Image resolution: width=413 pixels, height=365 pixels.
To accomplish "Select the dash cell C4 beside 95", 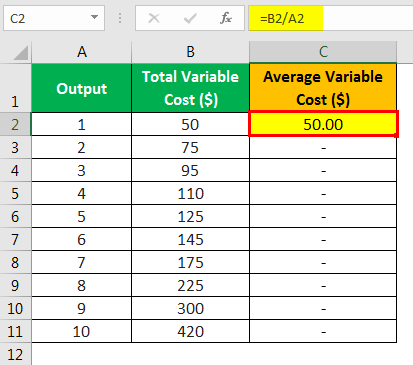I will (323, 170).
